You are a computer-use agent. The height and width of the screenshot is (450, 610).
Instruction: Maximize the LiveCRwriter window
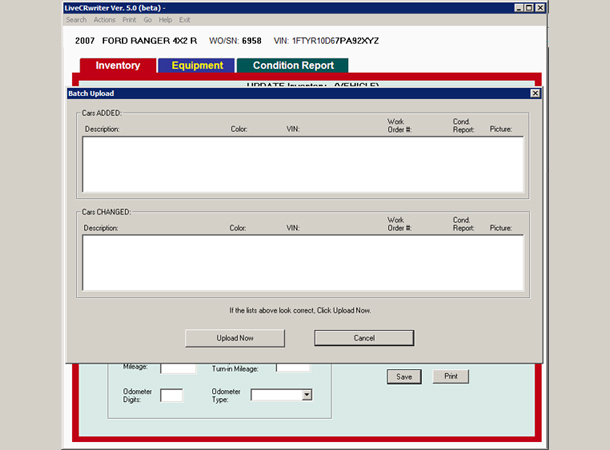coord(529,8)
